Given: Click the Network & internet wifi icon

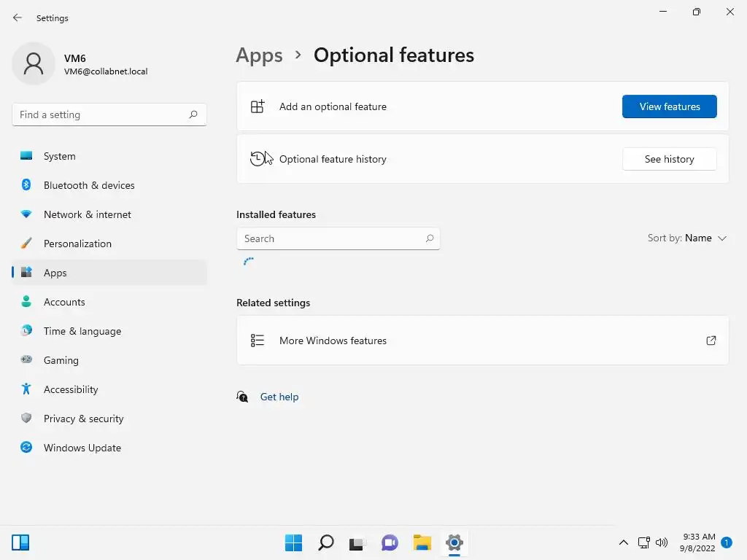Looking at the screenshot, I should [26, 214].
